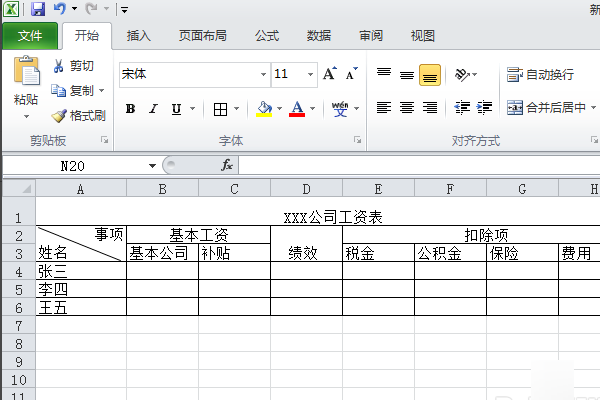The width and height of the screenshot is (600, 400).
Task: Select the cell containing 张三
Action: click(x=81, y=271)
